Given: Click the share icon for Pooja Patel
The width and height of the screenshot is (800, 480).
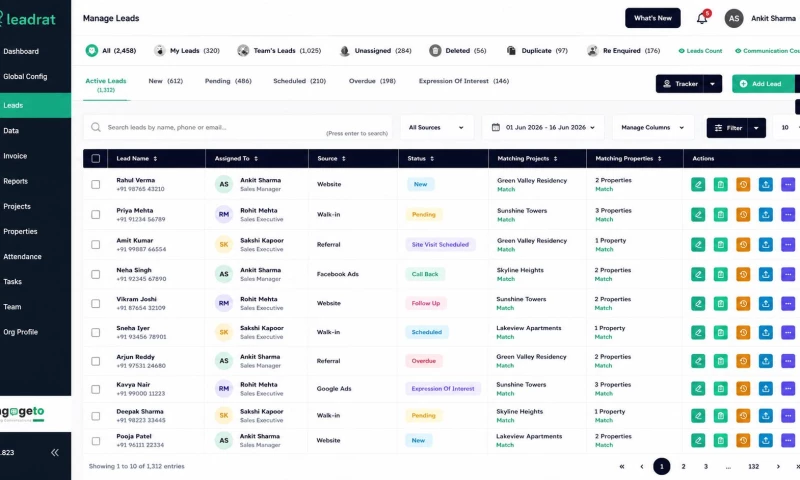Looking at the screenshot, I should pyautogui.click(x=766, y=440).
